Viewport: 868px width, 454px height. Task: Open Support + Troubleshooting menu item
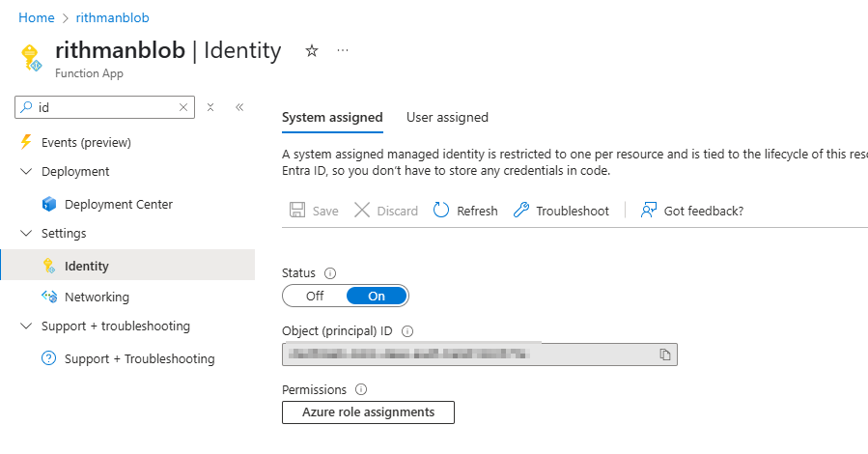(139, 358)
